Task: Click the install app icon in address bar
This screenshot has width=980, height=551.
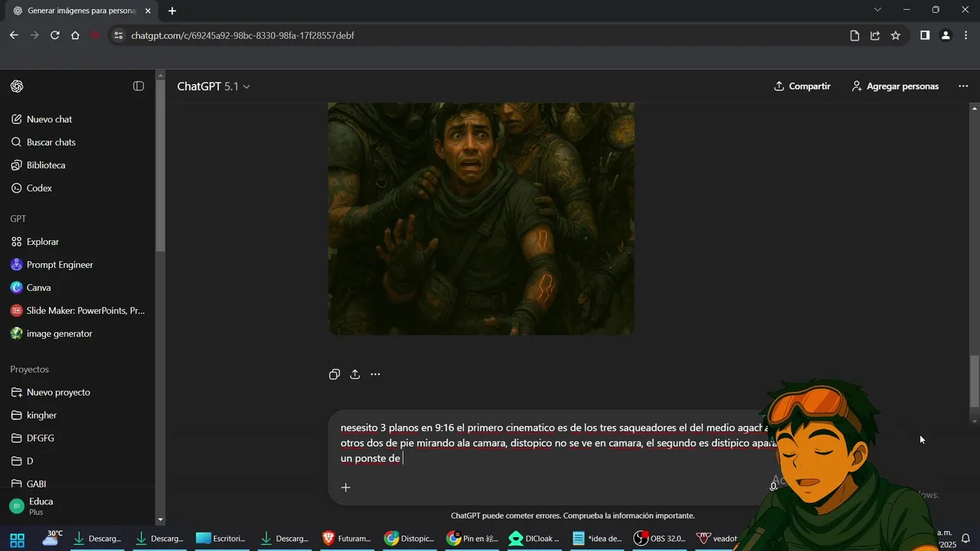Action: 854,35
